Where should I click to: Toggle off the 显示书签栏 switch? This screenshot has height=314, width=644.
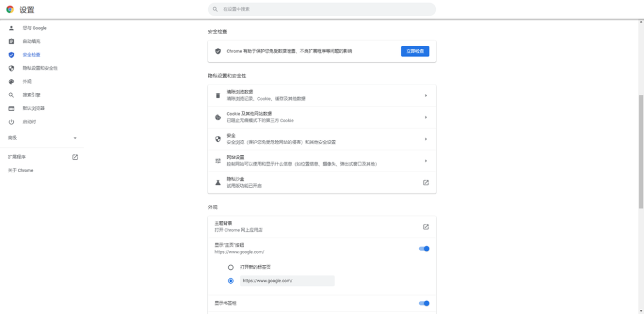click(424, 303)
